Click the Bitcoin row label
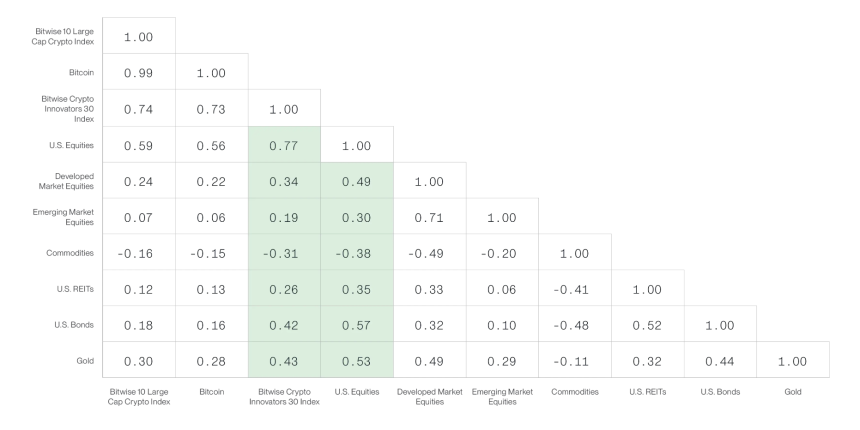The width and height of the screenshot is (860, 430). [x=81, y=72]
